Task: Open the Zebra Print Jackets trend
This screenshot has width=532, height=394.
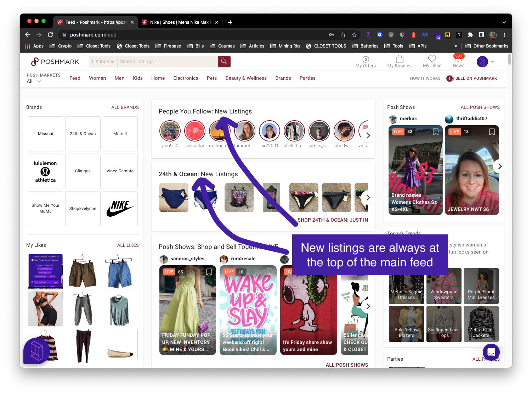Action: pyautogui.click(x=481, y=324)
